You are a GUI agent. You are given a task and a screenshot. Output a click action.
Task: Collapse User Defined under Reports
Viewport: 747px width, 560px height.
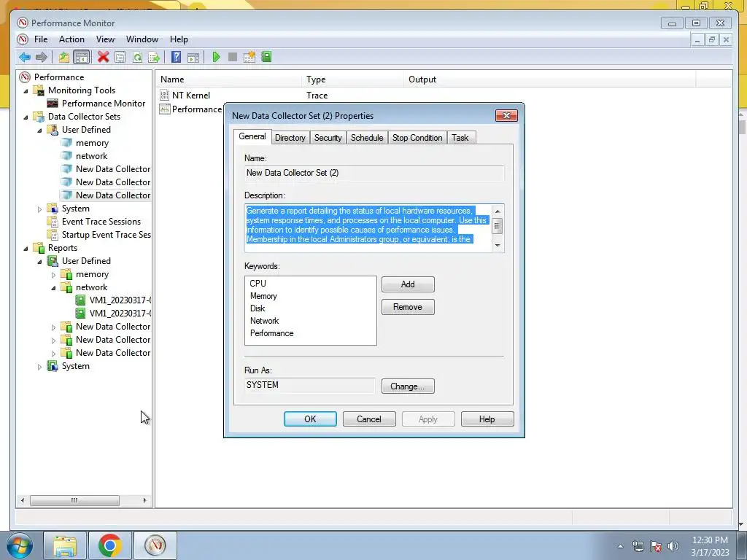(39, 262)
